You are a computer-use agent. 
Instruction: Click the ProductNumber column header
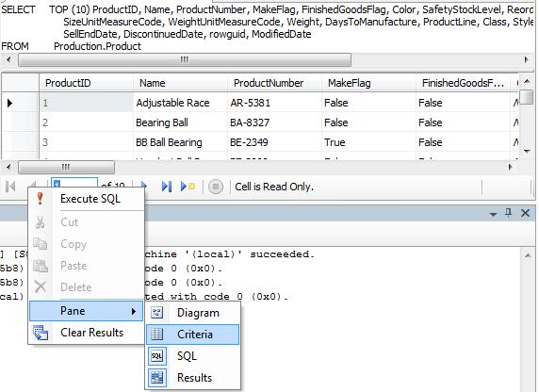(274, 83)
